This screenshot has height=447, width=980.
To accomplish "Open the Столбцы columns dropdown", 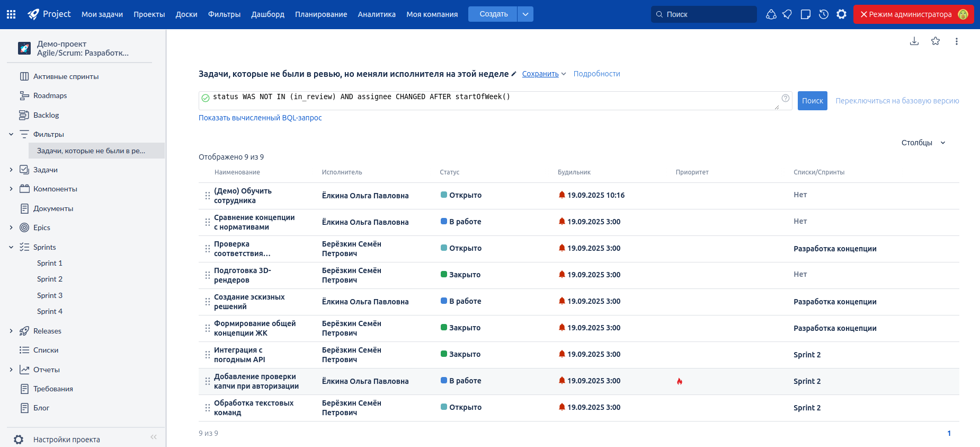I will (x=923, y=143).
